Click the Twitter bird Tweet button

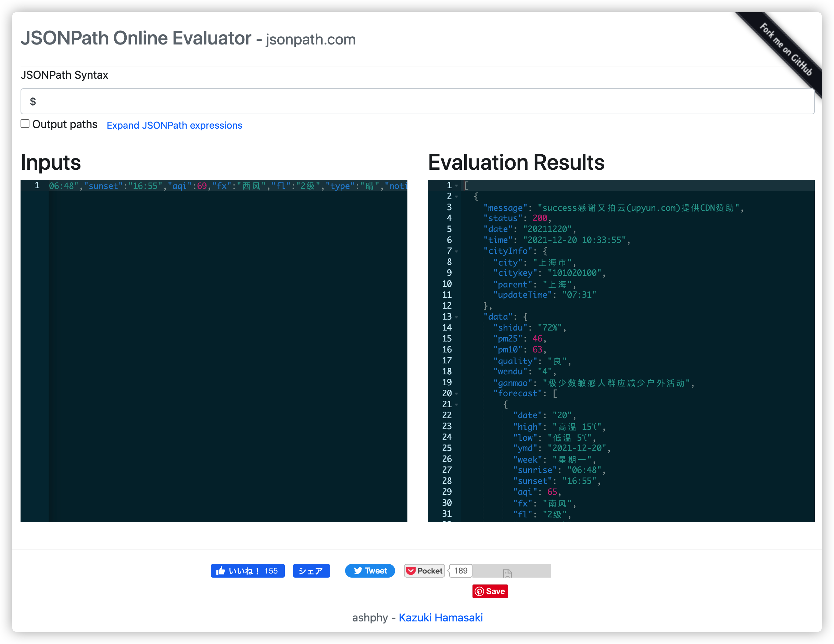click(x=370, y=571)
